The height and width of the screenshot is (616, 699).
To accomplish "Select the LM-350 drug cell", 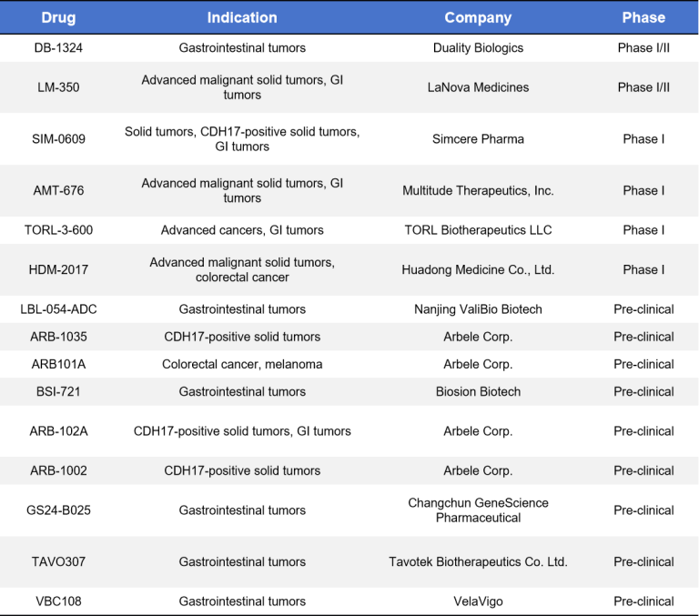I will click(x=58, y=87).
